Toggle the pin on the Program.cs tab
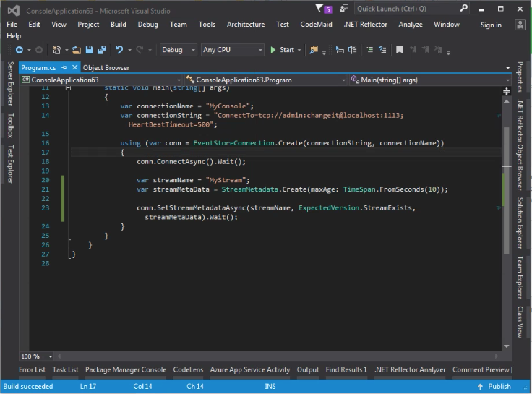 coord(64,67)
